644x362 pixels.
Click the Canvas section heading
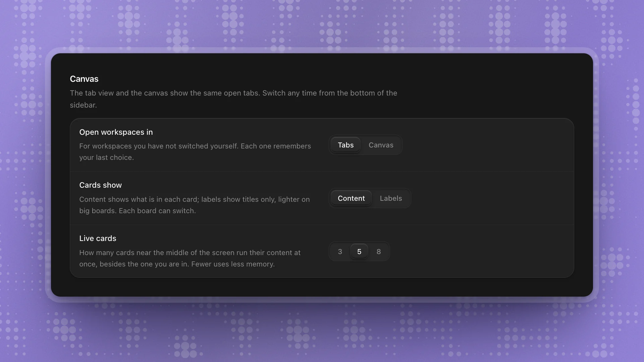click(84, 79)
